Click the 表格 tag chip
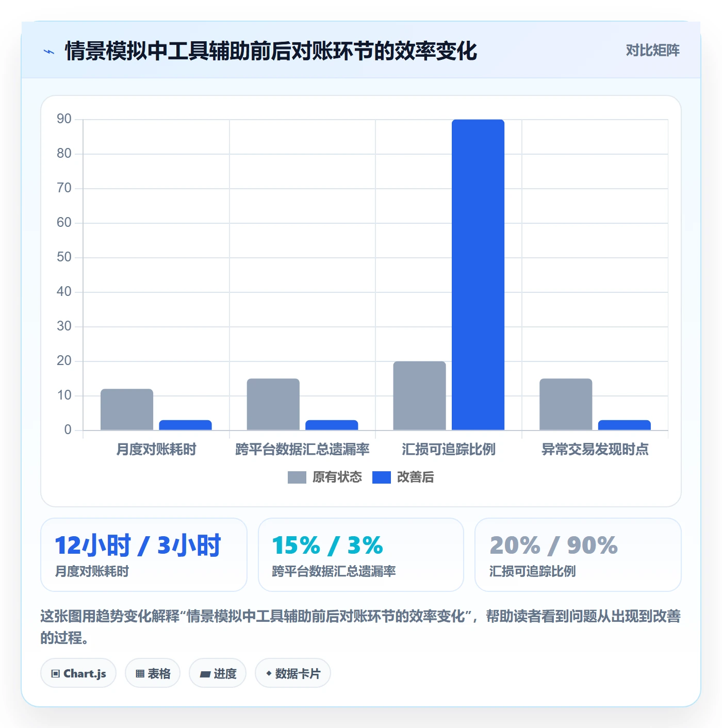The width and height of the screenshot is (722, 728). click(153, 673)
